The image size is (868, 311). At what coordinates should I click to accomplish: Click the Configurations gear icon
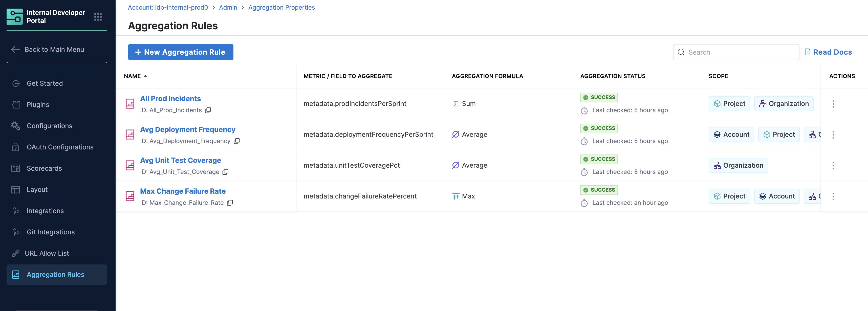tap(15, 126)
